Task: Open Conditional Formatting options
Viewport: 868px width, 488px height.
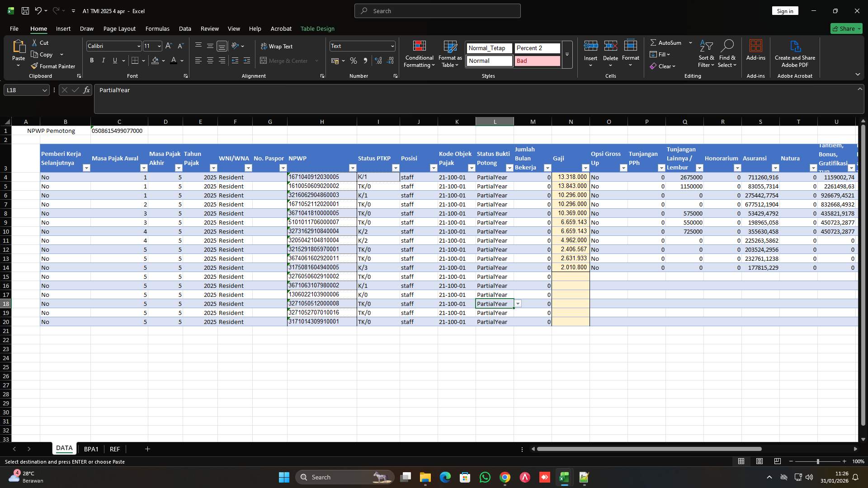Action: click(x=419, y=54)
